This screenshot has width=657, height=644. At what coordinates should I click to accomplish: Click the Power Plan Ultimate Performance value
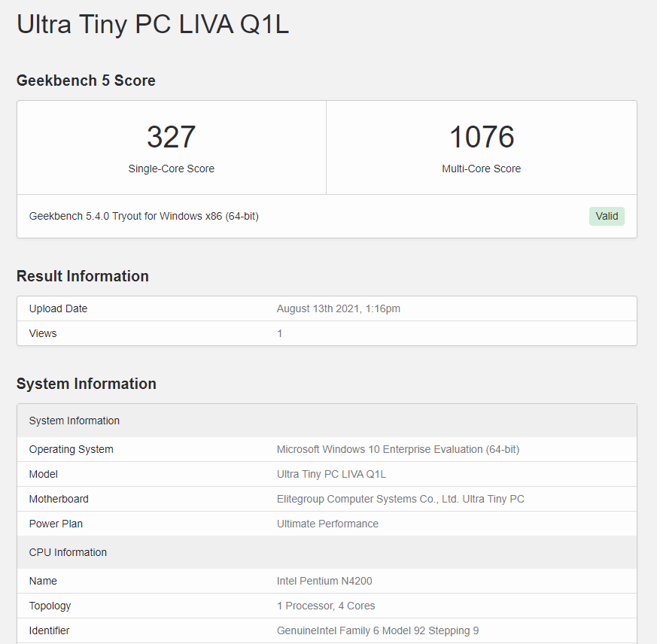click(x=327, y=524)
